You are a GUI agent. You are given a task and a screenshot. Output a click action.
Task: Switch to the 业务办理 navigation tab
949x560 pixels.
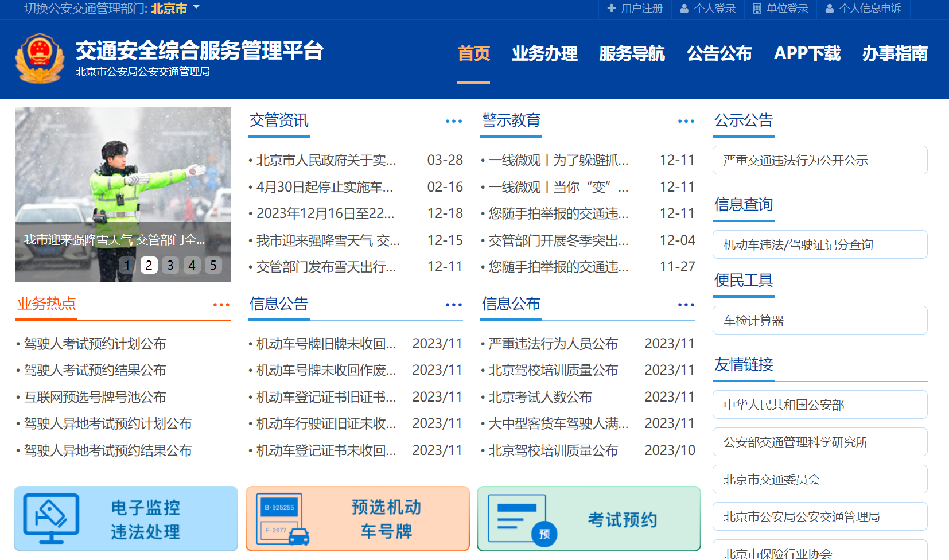pyautogui.click(x=544, y=53)
